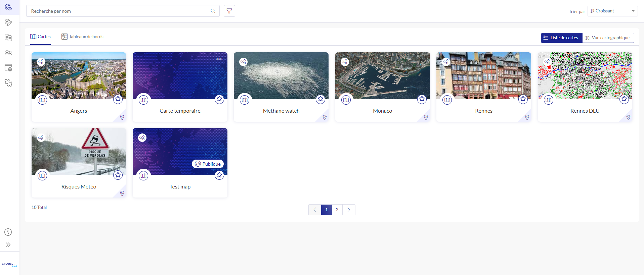Screen dimensions: 644x275
Task: Click map icon on Methane watch card
Action: (x=245, y=100)
